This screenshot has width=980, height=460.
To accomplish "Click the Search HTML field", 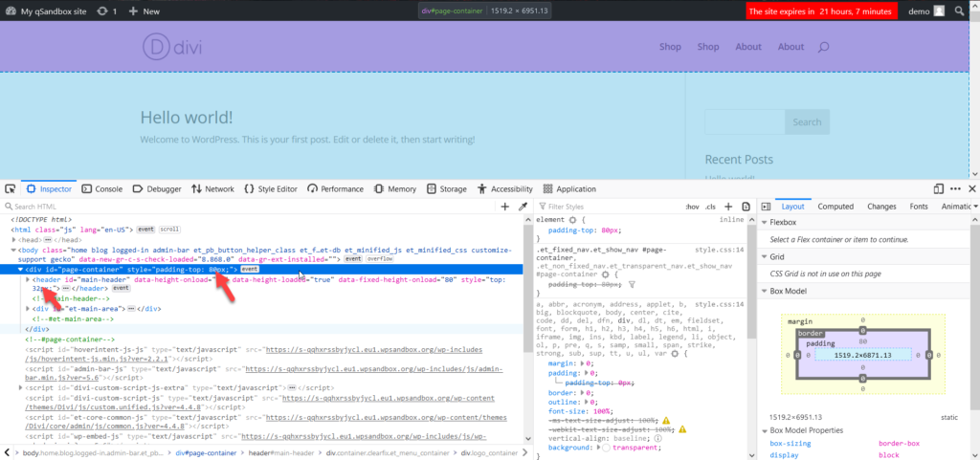I will (x=250, y=207).
